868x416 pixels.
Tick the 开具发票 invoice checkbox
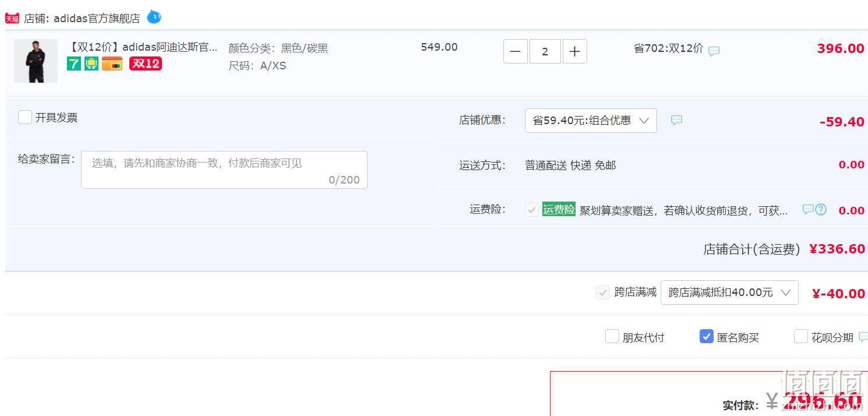pyautogui.click(x=25, y=117)
